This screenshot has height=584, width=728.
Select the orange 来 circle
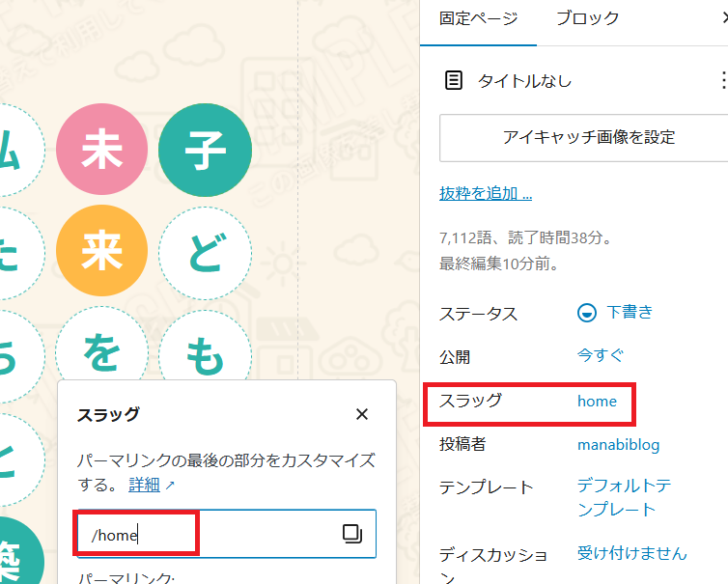101,251
